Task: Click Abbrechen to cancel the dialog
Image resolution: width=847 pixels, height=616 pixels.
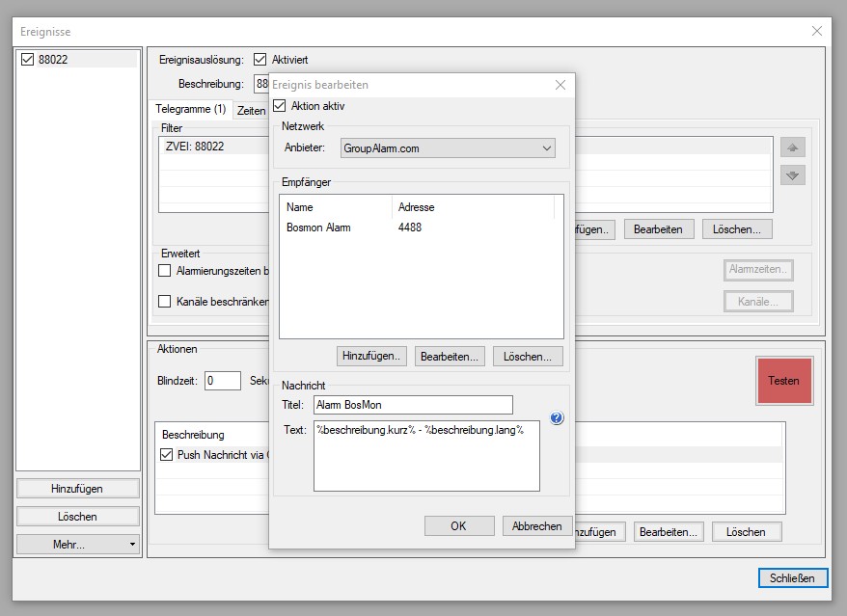Action: click(537, 526)
